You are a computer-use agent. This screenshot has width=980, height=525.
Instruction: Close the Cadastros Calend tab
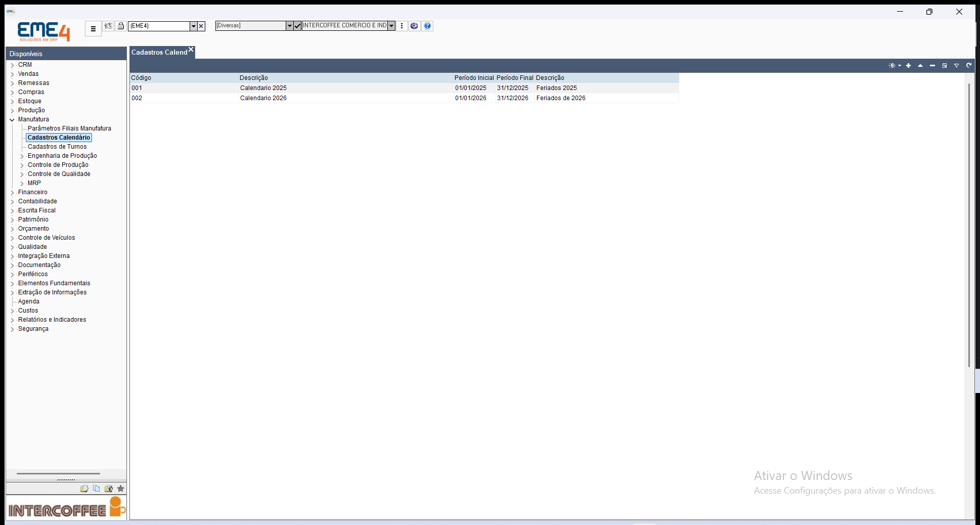tap(191, 50)
